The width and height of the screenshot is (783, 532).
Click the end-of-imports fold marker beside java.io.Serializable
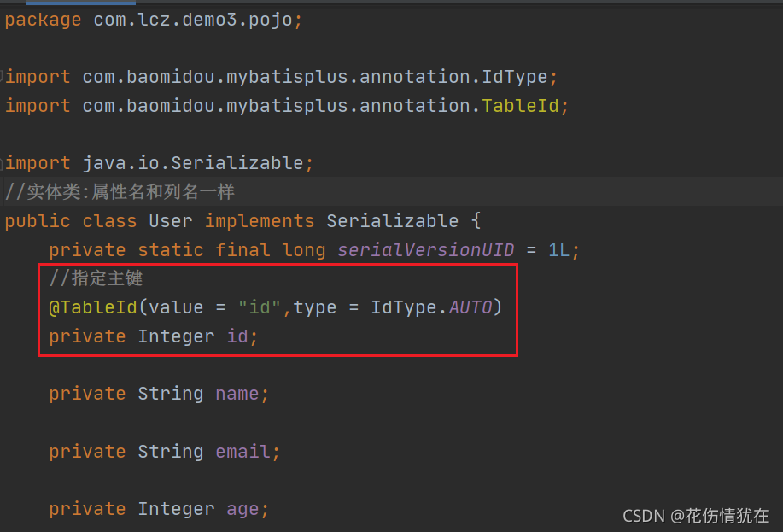(x=2, y=163)
